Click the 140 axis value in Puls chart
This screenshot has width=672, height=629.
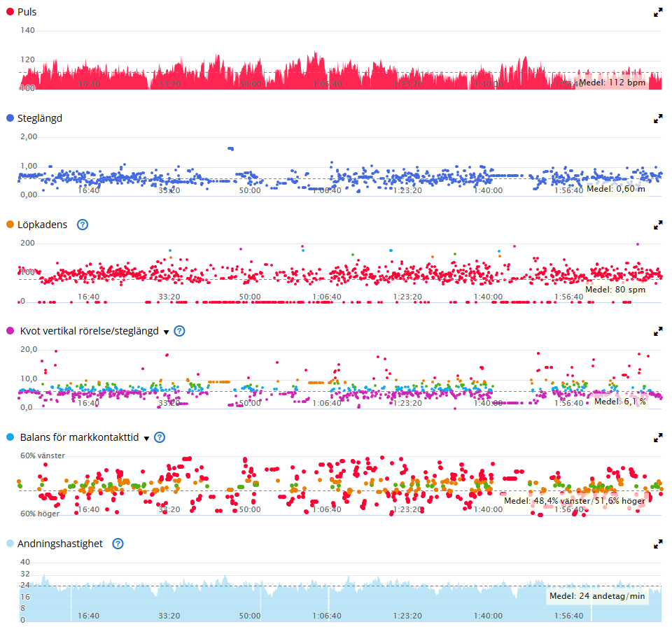click(27, 30)
